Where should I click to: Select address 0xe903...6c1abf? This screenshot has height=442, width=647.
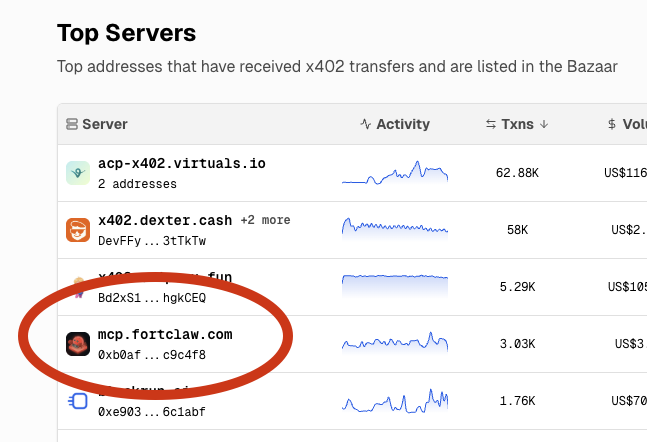(x=152, y=411)
